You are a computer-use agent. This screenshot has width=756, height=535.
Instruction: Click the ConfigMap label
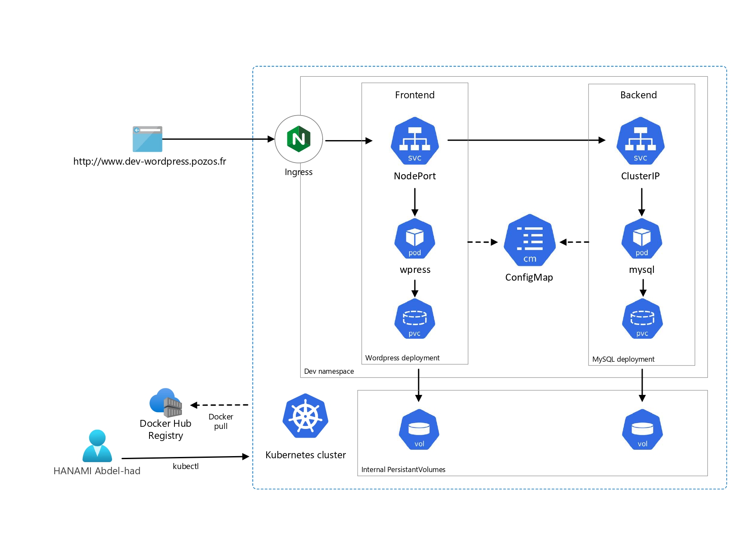tap(529, 278)
